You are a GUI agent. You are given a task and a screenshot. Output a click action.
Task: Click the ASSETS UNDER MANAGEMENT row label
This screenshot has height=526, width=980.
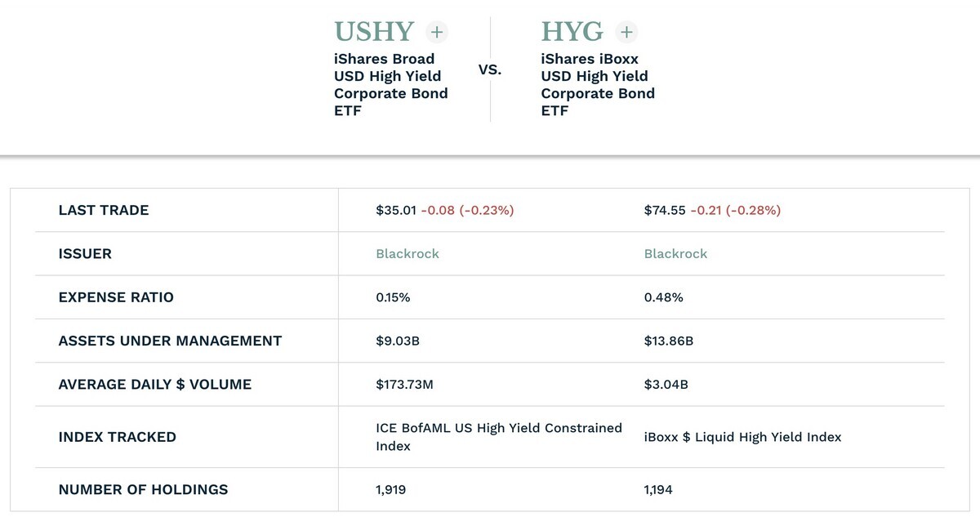[170, 341]
